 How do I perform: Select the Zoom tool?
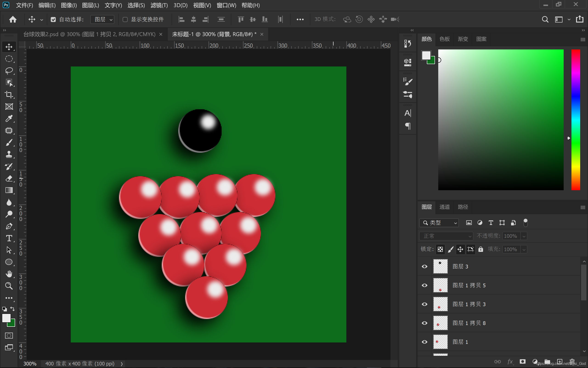click(9, 286)
